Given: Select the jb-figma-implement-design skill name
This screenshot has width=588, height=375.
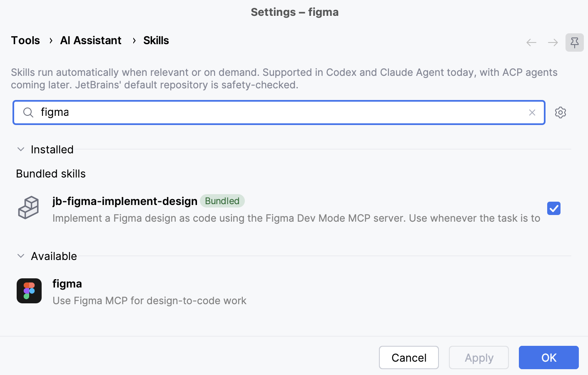Looking at the screenshot, I should 125,201.
